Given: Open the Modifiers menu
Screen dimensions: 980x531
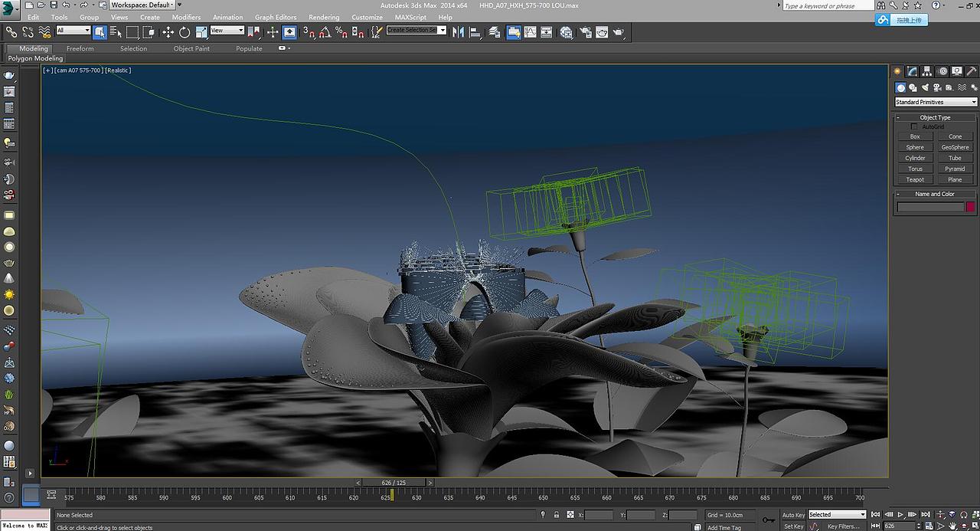Looking at the screenshot, I should tap(186, 17).
